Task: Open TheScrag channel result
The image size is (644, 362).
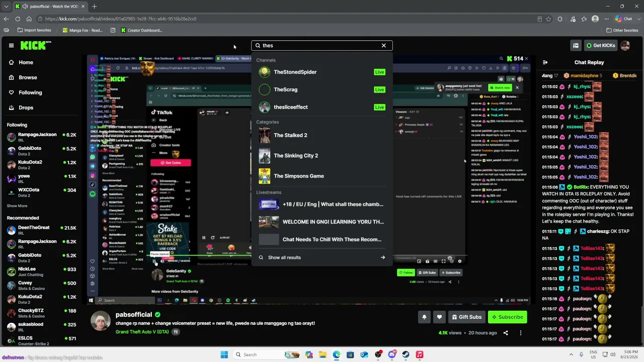Action: [321, 89]
